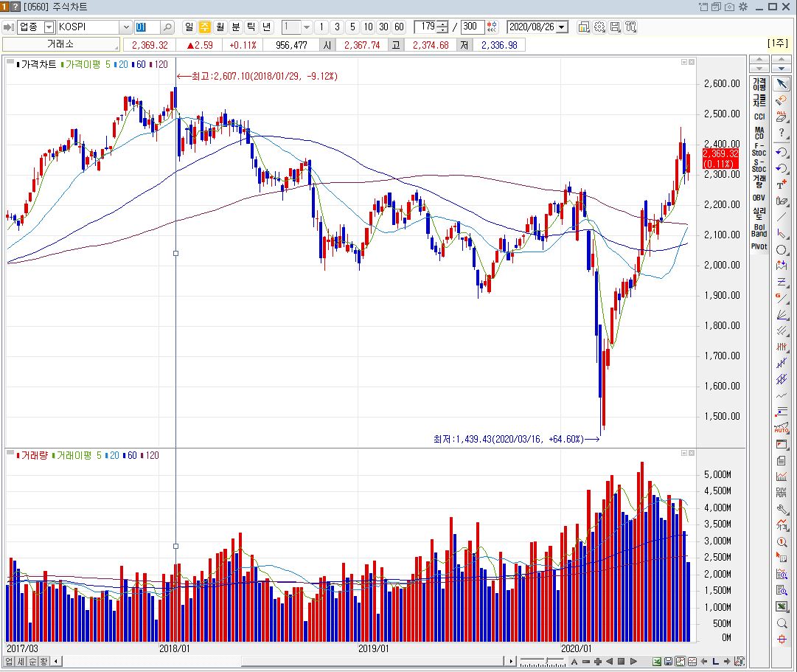797x672 pixels.
Task: Click the play backward triangle button
Action: pos(610,662)
